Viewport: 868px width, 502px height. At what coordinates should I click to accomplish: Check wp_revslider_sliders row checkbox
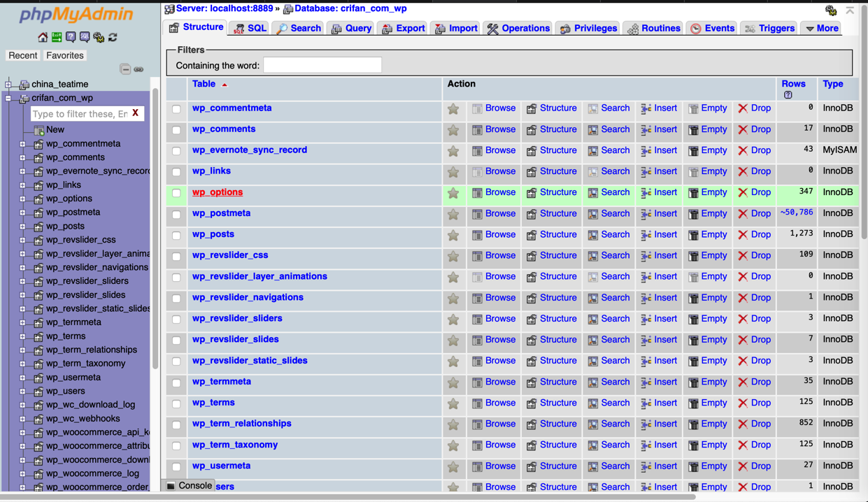pos(176,320)
